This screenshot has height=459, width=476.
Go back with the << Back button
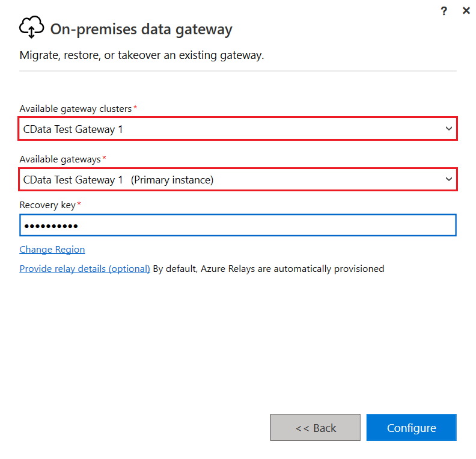click(316, 428)
